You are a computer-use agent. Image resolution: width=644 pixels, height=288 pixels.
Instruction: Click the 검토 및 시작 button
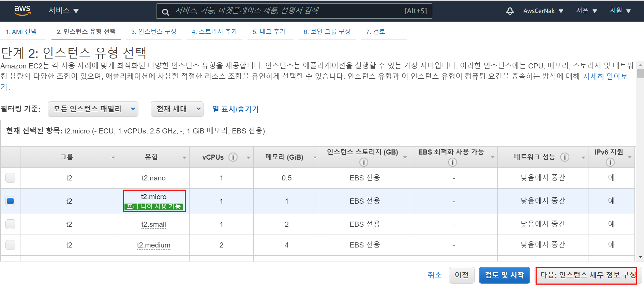coord(505,275)
